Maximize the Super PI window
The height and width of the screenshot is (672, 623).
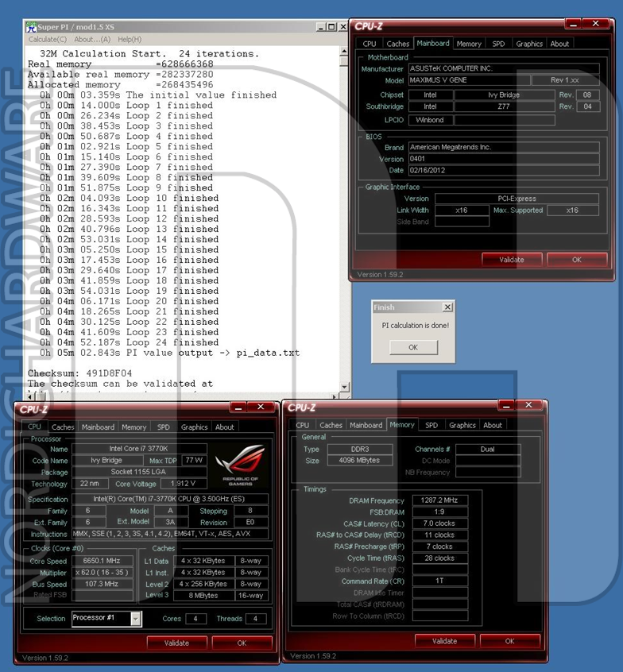[331, 27]
